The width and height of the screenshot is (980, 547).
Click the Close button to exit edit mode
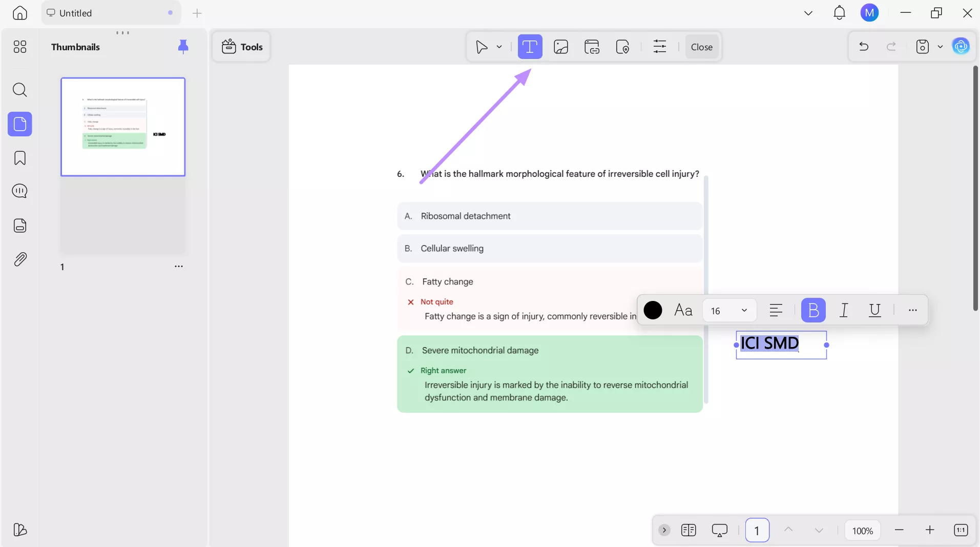pyautogui.click(x=701, y=46)
